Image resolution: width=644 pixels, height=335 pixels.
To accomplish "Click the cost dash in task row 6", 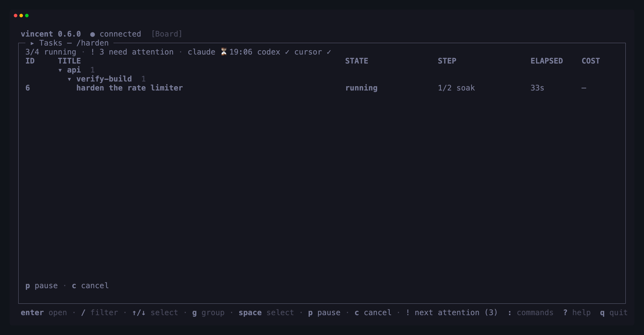I will 584,88.
